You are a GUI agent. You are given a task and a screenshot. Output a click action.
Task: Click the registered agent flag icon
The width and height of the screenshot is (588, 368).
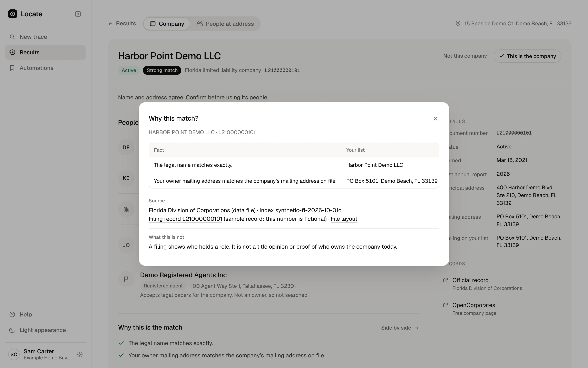(x=126, y=279)
